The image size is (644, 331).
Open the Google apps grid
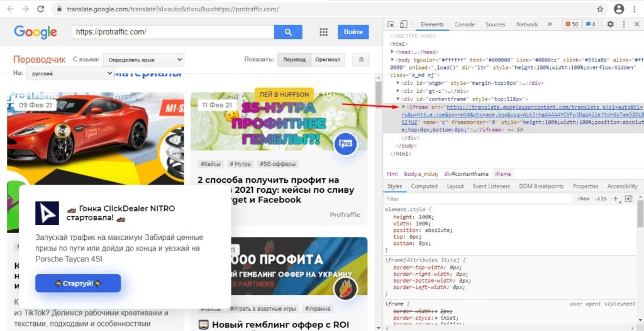[323, 32]
